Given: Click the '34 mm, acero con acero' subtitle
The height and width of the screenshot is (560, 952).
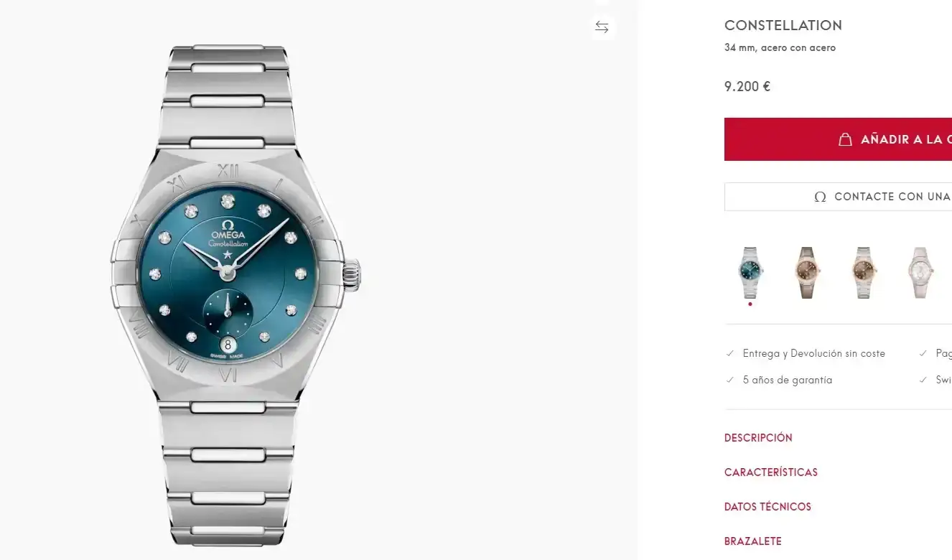Looking at the screenshot, I should pos(780,48).
